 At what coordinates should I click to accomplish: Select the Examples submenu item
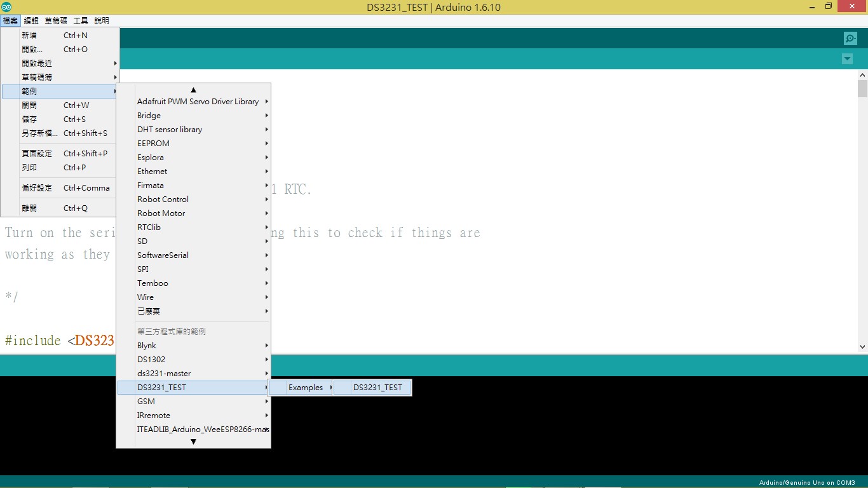(301, 388)
